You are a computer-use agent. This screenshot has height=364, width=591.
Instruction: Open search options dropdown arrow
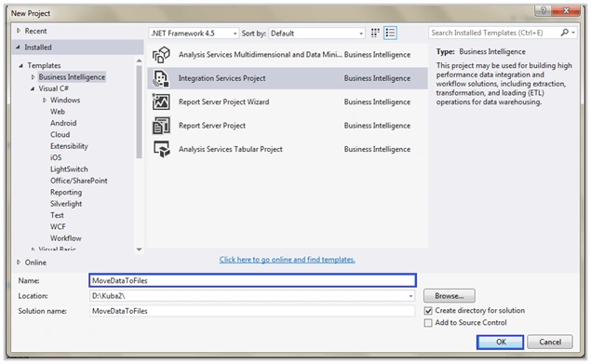[573, 33]
